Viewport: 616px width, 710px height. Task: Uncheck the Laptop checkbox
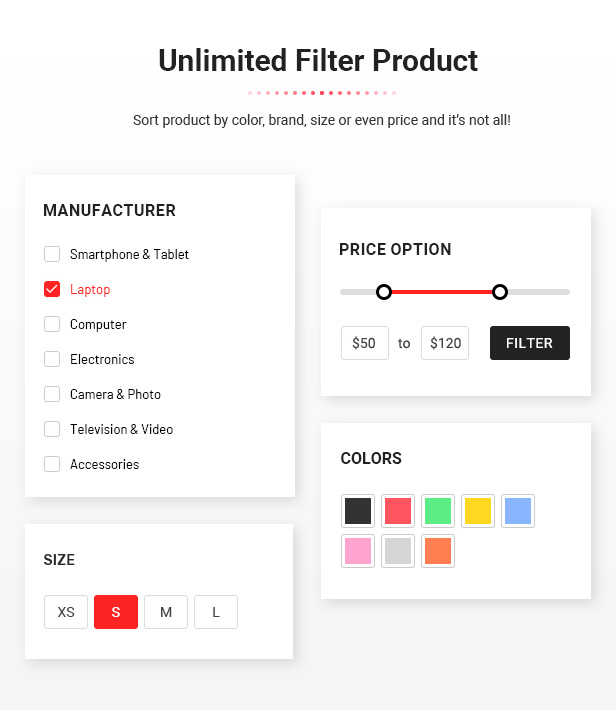[x=52, y=289]
